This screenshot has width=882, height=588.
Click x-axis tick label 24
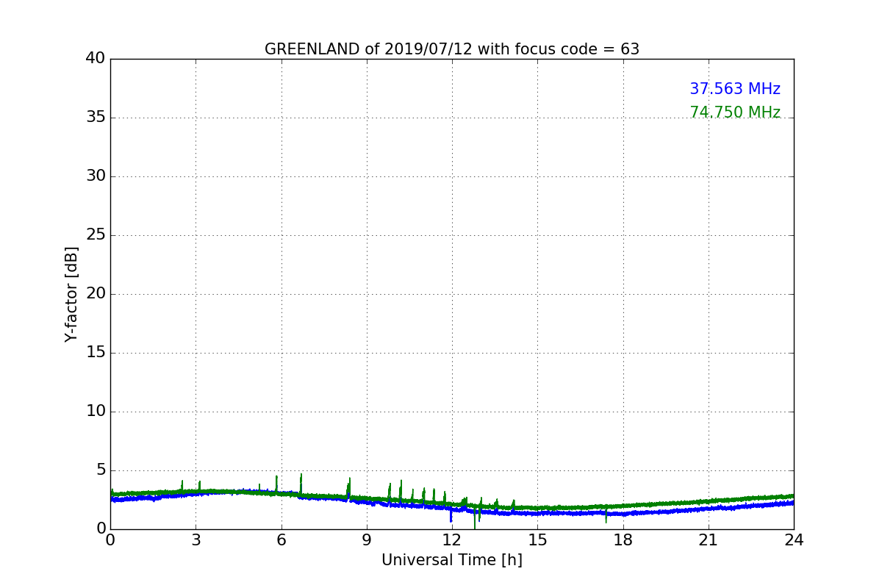tap(794, 540)
